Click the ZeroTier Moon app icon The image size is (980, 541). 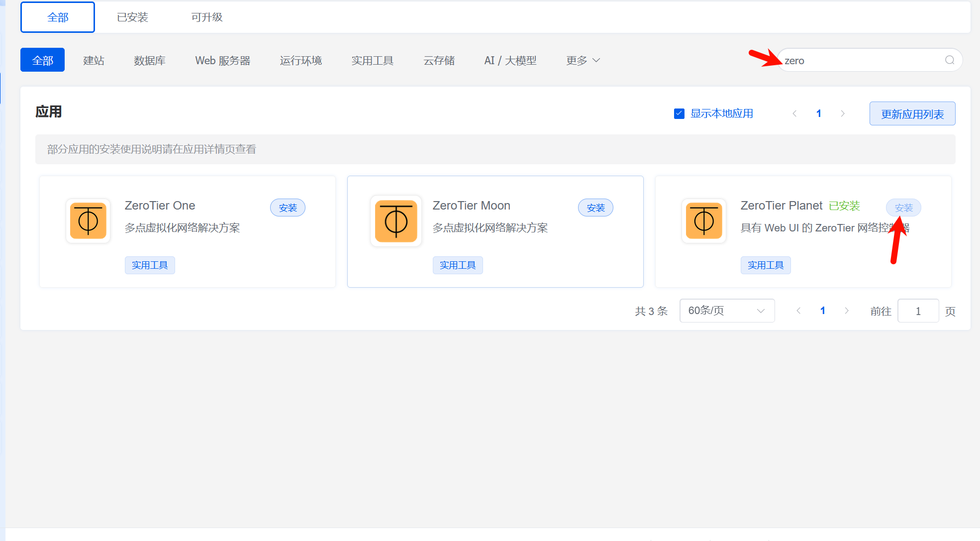point(396,221)
